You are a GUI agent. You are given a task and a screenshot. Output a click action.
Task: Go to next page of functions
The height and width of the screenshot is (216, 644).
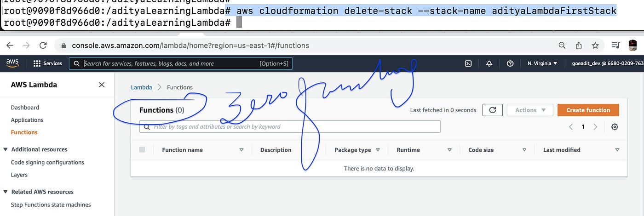[595, 127]
